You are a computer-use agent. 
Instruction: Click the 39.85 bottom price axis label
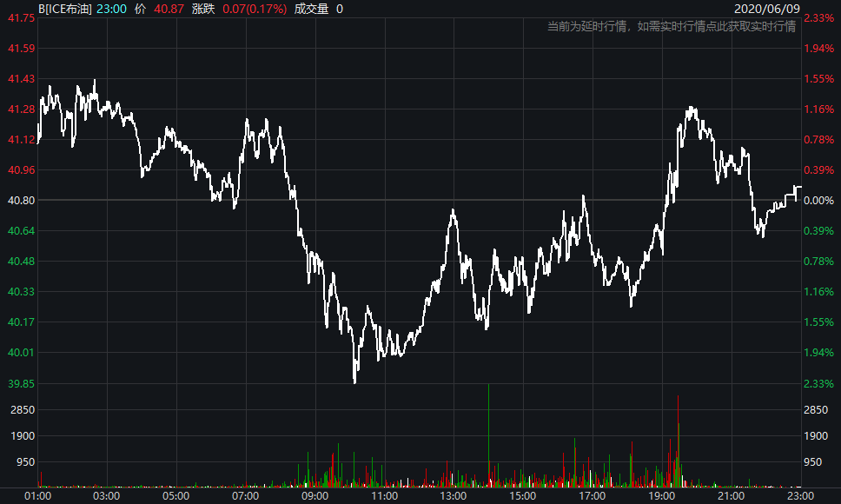[x=19, y=383]
